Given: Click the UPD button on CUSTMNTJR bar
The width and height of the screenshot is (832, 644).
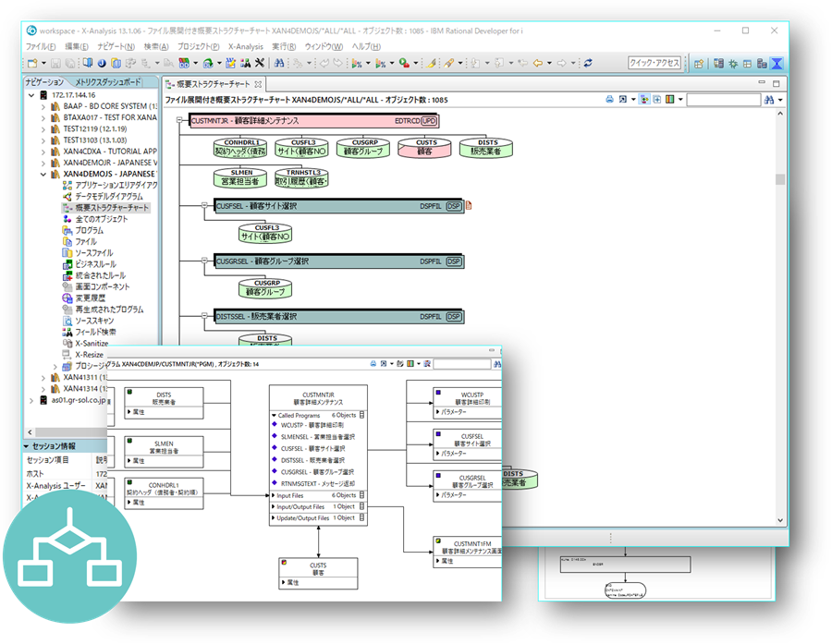Looking at the screenshot, I should click(x=429, y=121).
